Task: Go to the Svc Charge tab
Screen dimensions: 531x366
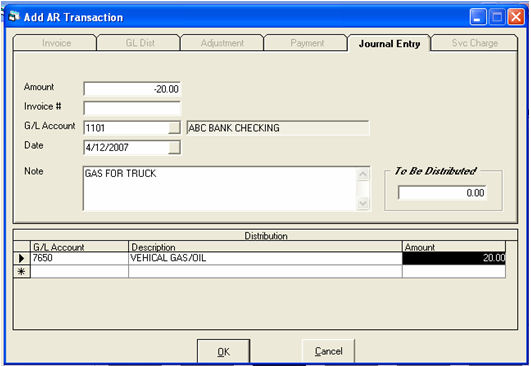Action: coord(474,43)
